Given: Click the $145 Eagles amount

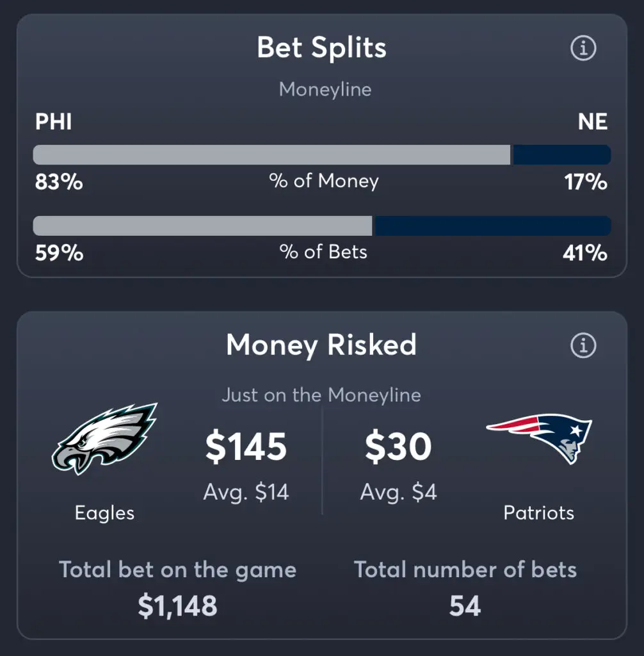Looking at the screenshot, I should [246, 447].
